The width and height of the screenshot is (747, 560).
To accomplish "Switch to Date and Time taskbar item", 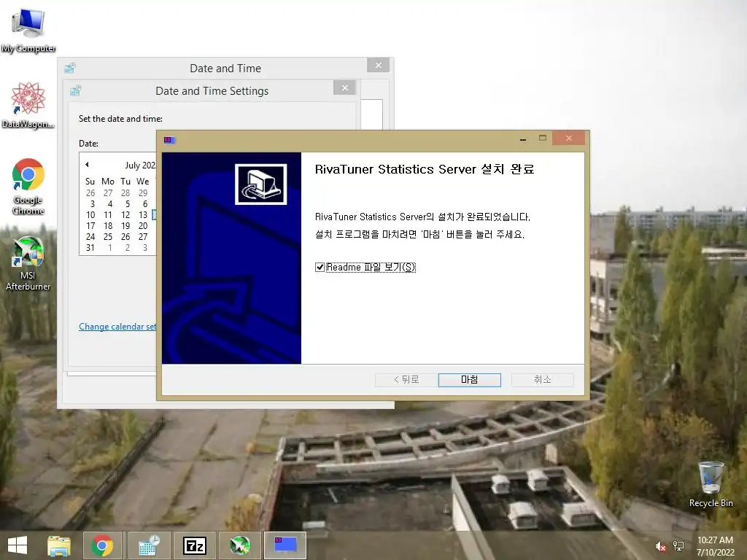I will tap(149, 545).
